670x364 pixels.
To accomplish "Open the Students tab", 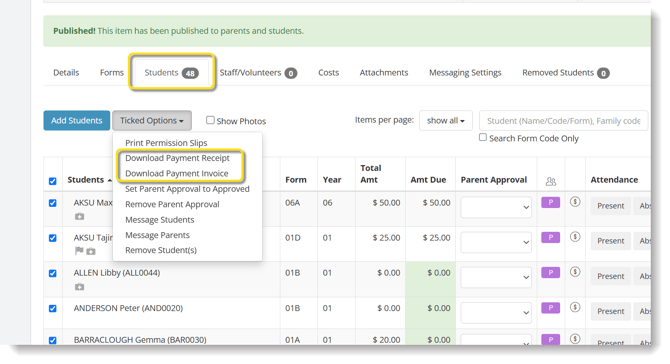I will tap(171, 73).
